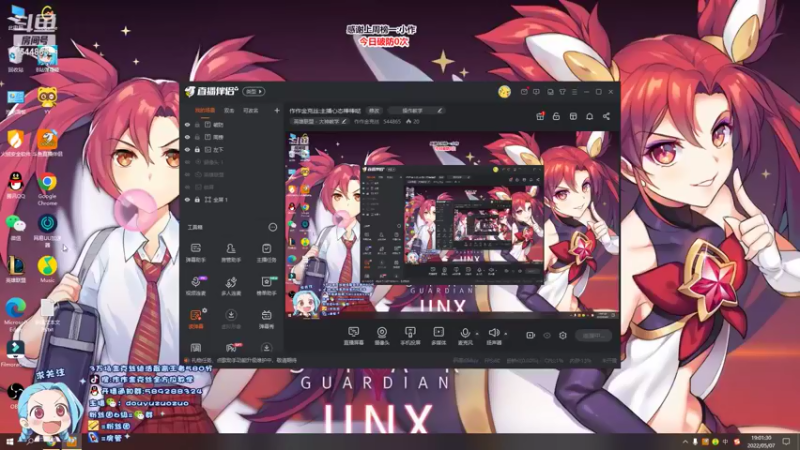Toggle the eye preview icon in bottom bar
Viewport: 800px width, 450px height.
[547, 335]
